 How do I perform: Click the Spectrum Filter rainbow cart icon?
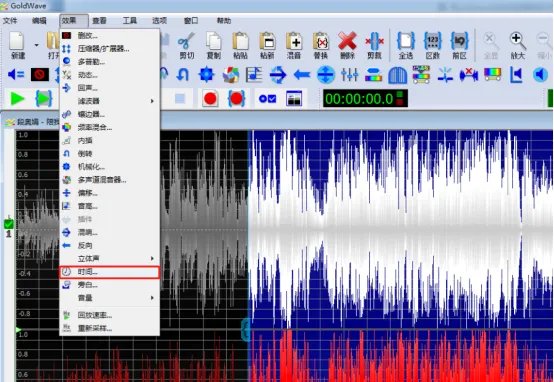[x=421, y=75]
